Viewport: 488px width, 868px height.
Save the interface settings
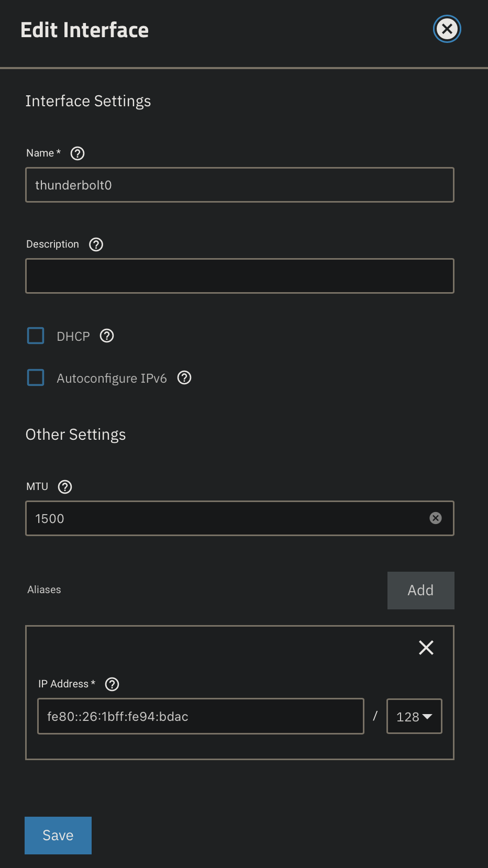pyautogui.click(x=58, y=836)
